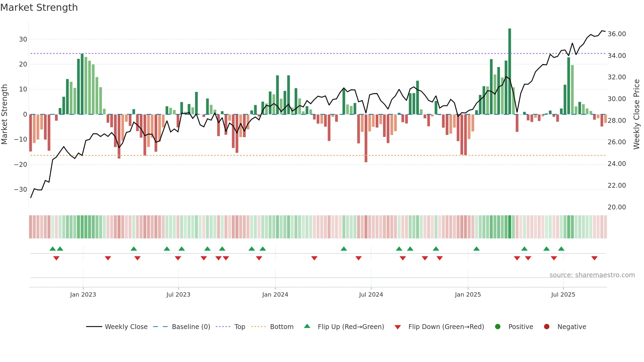Image resolution: width=644 pixels, height=362 pixels.
Task: Click the deepest red bar near Jul 2024
Action: 366,138
